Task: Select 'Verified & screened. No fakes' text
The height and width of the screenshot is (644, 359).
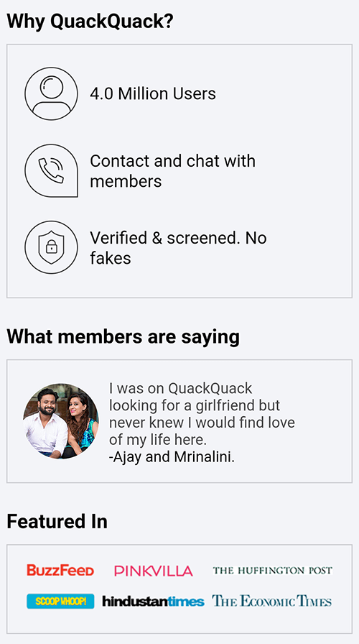Action: click(x=178, y=248)
